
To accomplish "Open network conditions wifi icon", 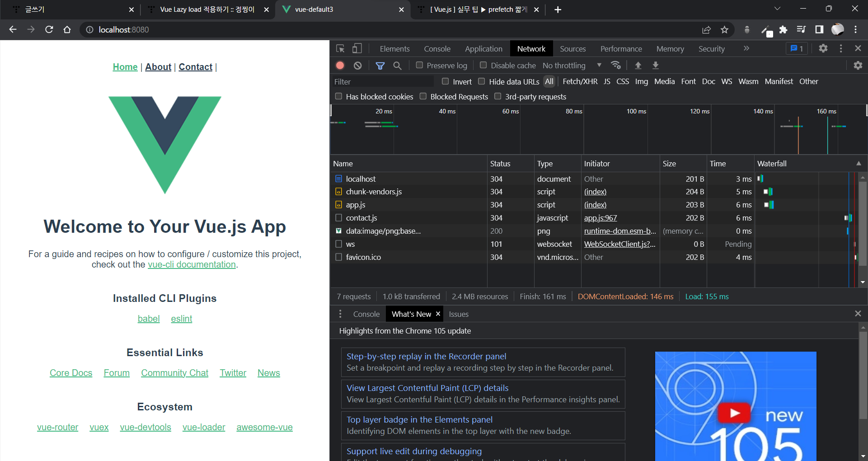I will 615,65.
